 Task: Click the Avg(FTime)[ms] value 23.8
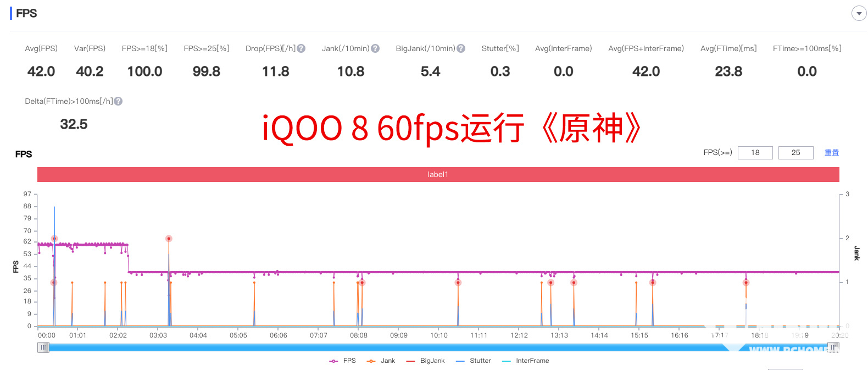pos(728,71)
